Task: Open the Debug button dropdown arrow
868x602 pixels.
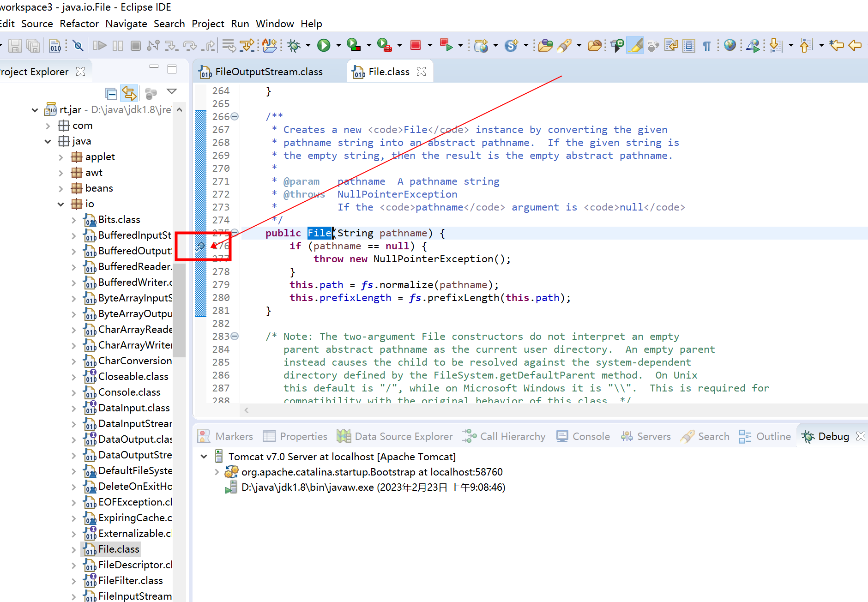Action: point(308,45)
